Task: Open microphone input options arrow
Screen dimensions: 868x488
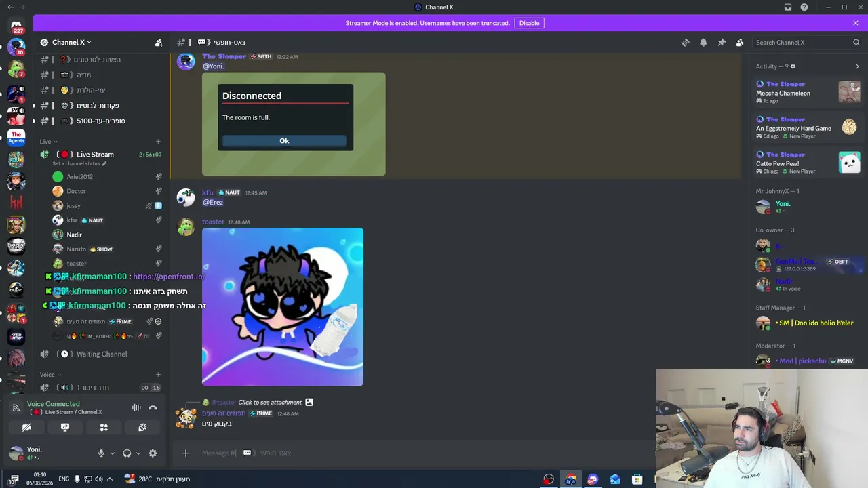Action: coord(113,453)
